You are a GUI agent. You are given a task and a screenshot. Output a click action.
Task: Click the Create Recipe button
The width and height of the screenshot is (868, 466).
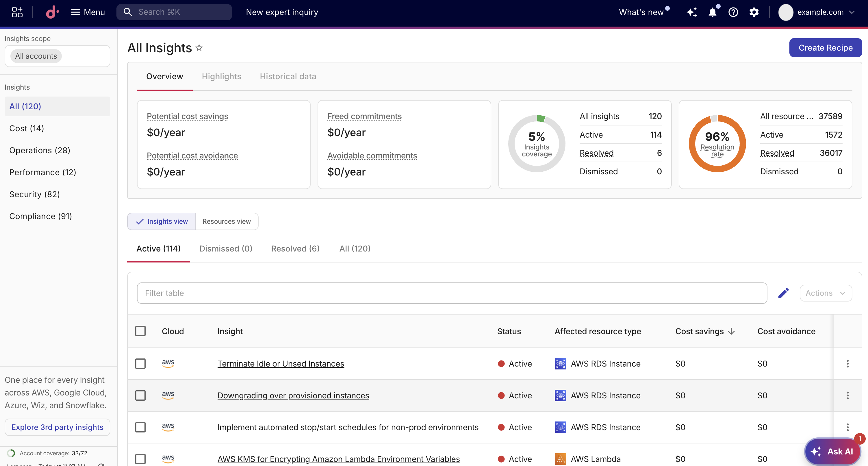825,48
